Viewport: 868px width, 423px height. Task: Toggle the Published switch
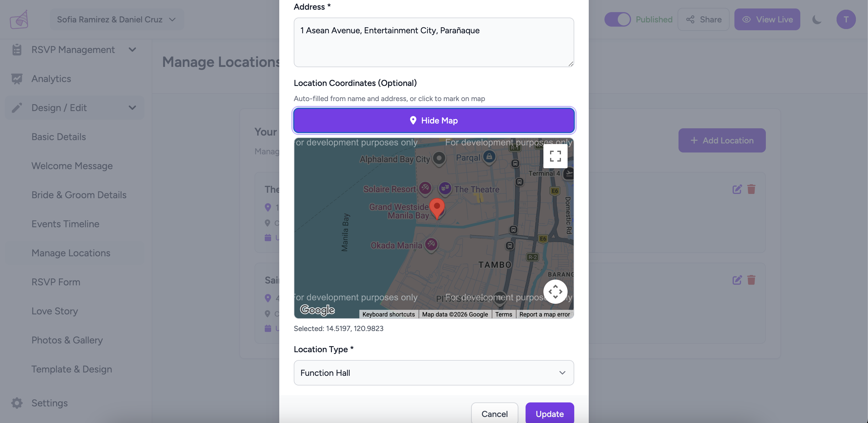point(617,20)
